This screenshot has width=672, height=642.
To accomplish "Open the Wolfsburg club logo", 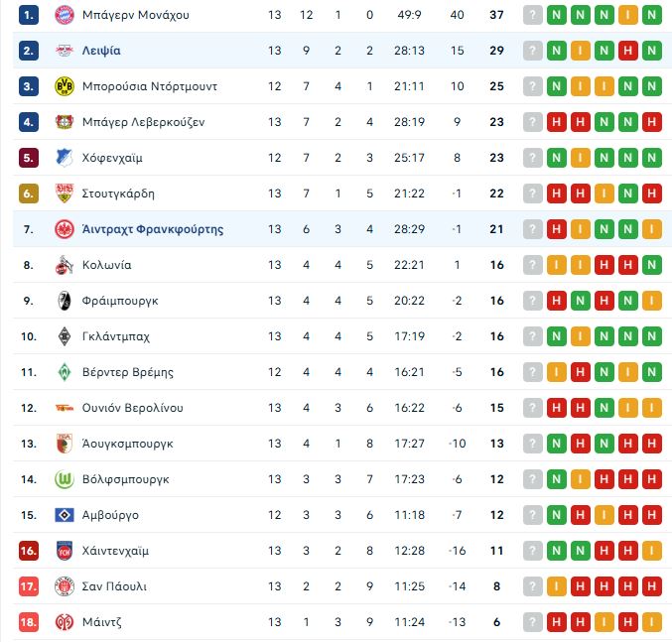I will coord(64,479).
